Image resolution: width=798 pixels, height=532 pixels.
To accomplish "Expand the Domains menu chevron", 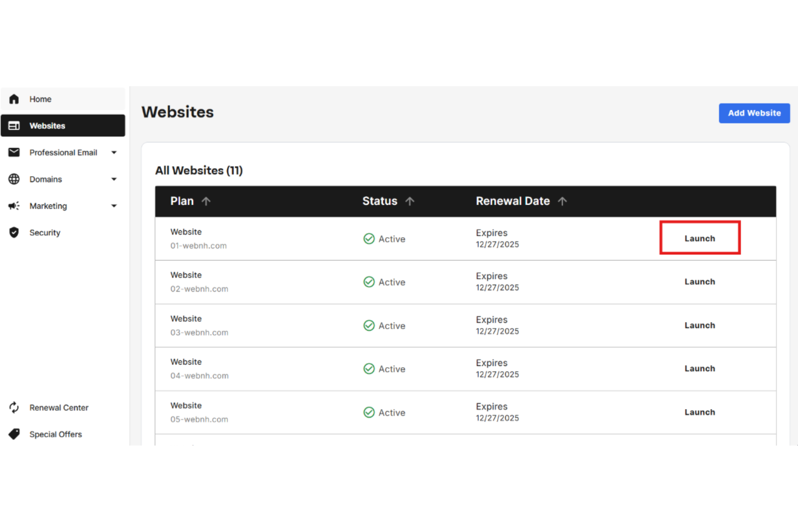I will (114, 179).
